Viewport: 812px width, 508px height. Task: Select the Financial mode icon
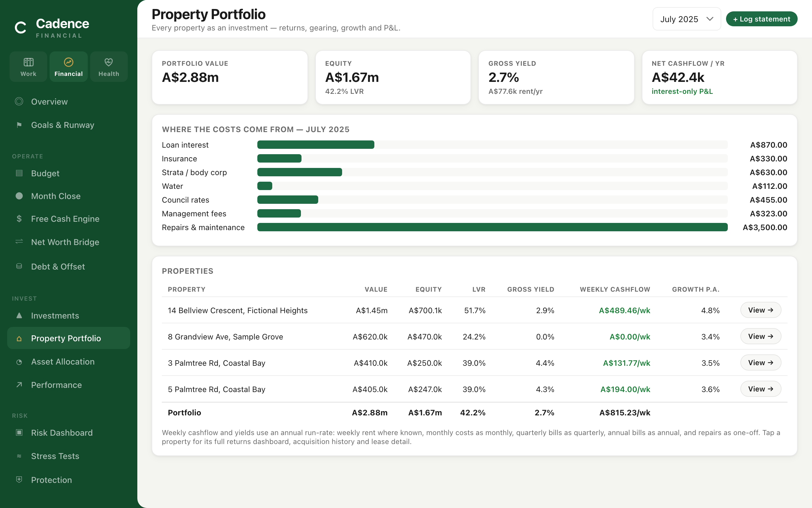pos(68,62)
